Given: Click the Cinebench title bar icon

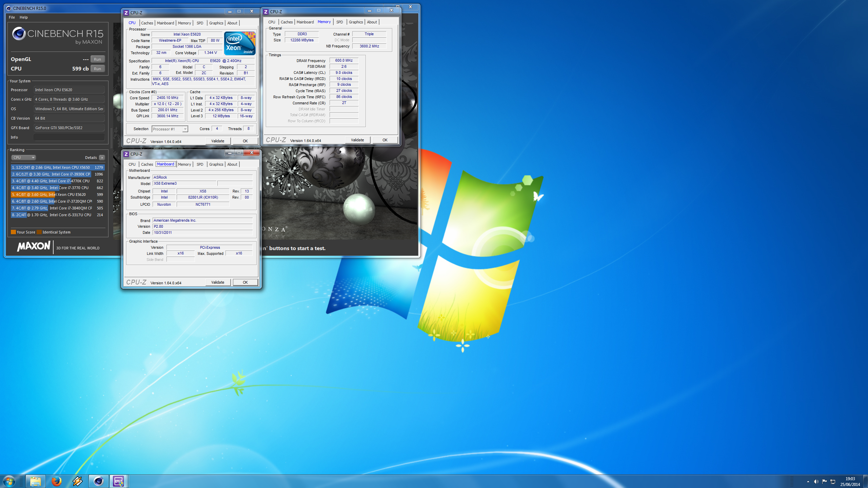Looking at the screenshot, I should [x=9, y=8].
